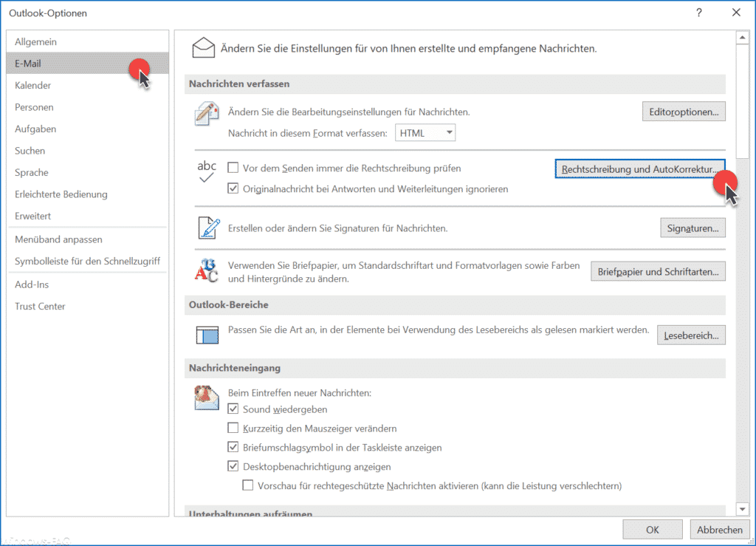This screenshot has width=756, height=546.
Task: Click the Signaturen button
Action: tap(693, 228)
